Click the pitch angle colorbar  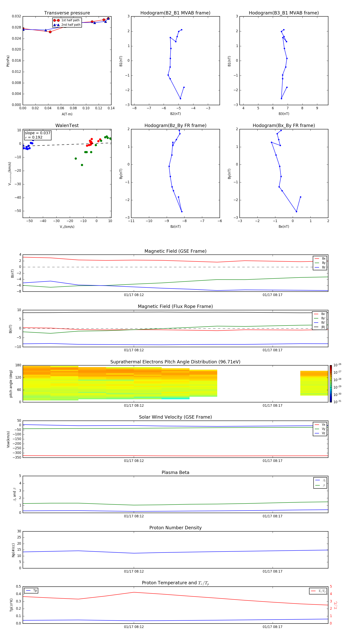[x=331, y=383]
